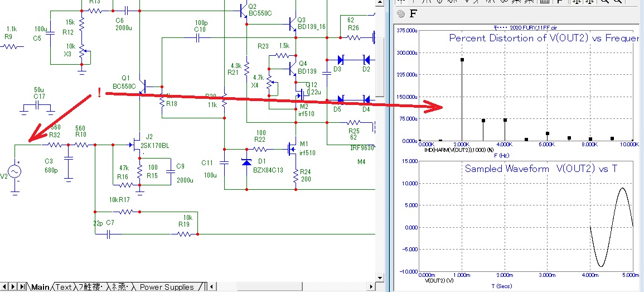This screenshot has height=292, width=644.
Task: Select the R10 560 resistor symbol
Action: pos(81,145)
